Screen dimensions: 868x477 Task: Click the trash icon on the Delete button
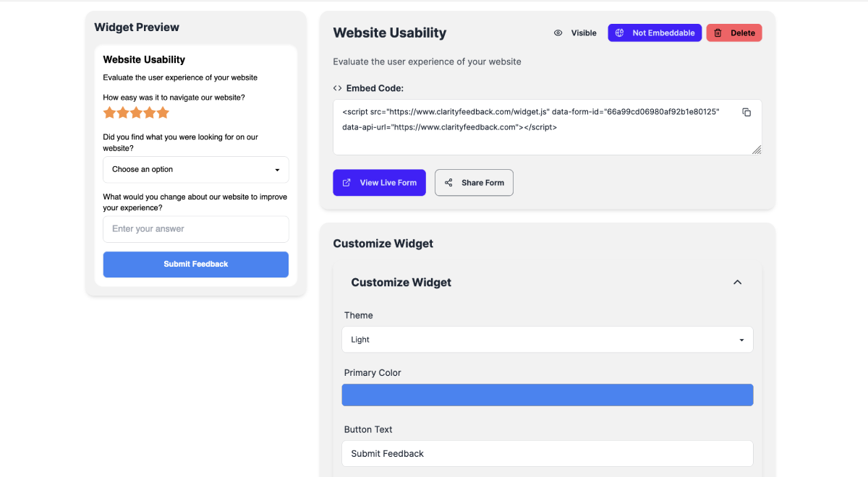pyautogui.click(x=718, y=33)
